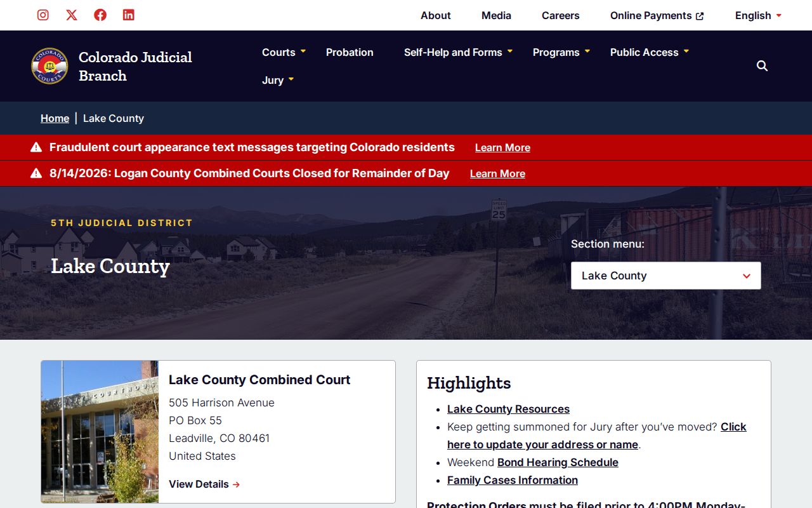812x508 pixels.
Task: Open the English language dropdown
Action: coord(758,15)
